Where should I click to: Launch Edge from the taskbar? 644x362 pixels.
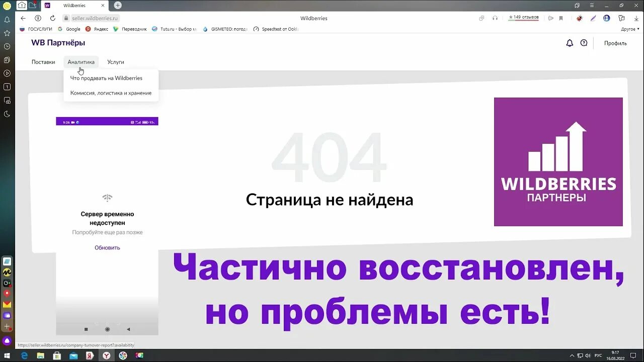(24, 355)
